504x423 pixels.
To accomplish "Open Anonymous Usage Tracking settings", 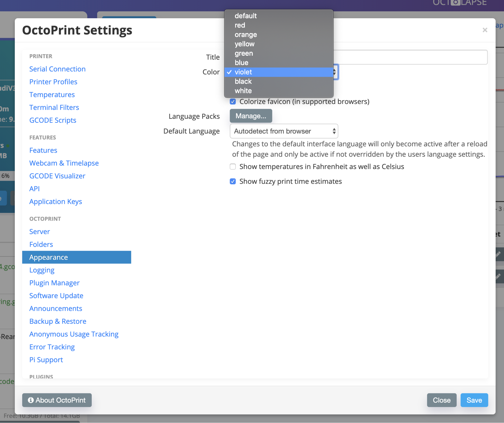I will pos(74,334).
